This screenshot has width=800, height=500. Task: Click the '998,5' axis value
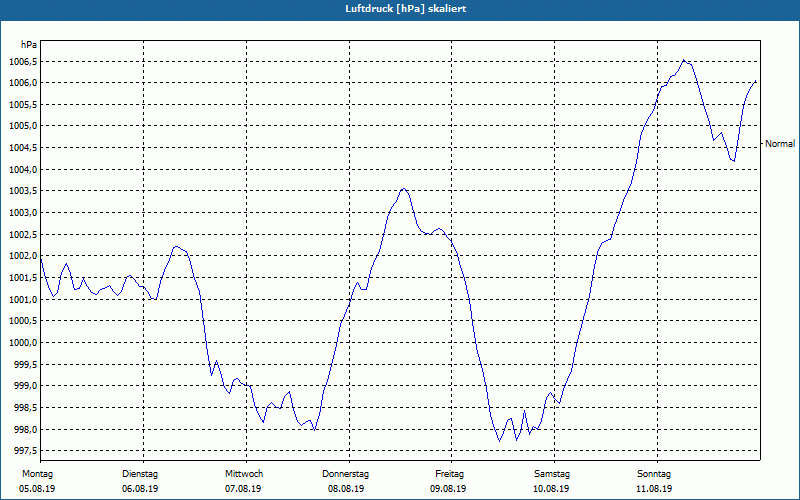pyautogui.click(x=25, y=408)
